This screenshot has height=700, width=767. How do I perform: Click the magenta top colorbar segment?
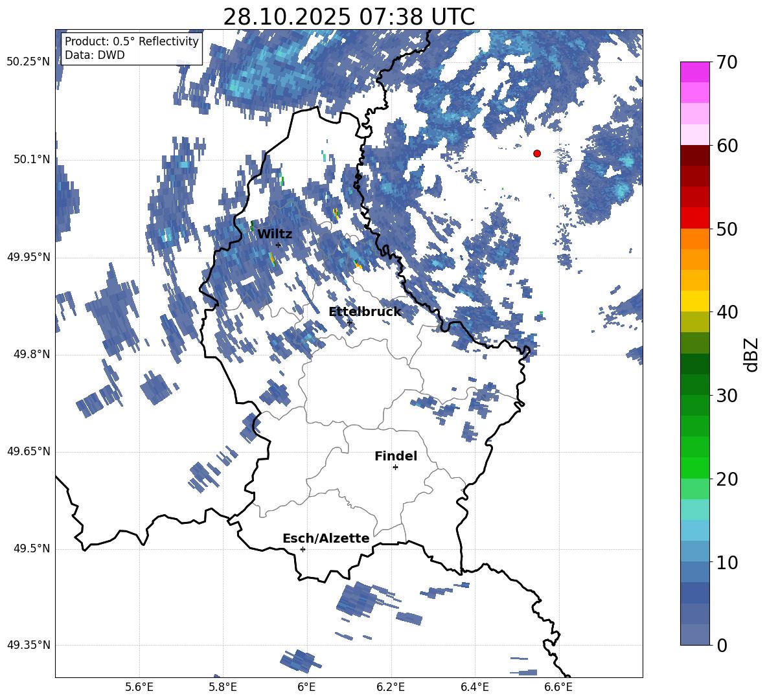click(694, 73)
